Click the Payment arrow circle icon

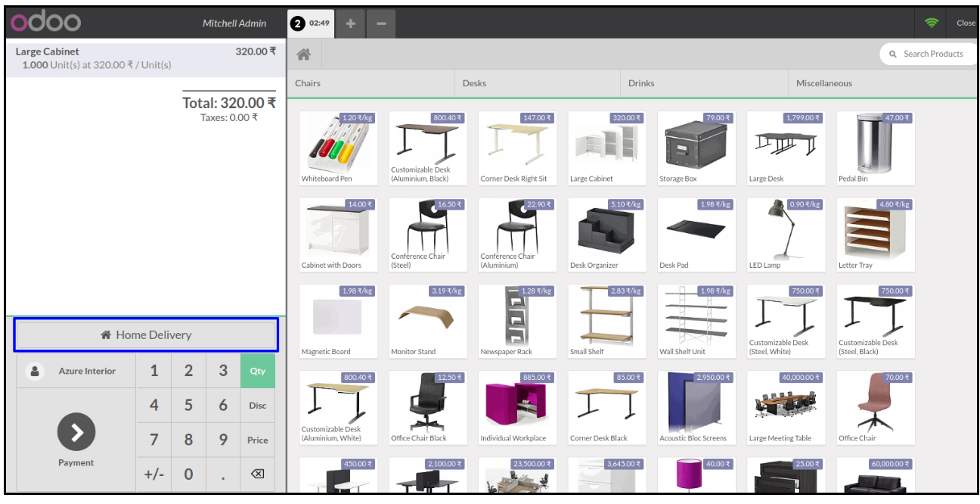tap(76, 432)
